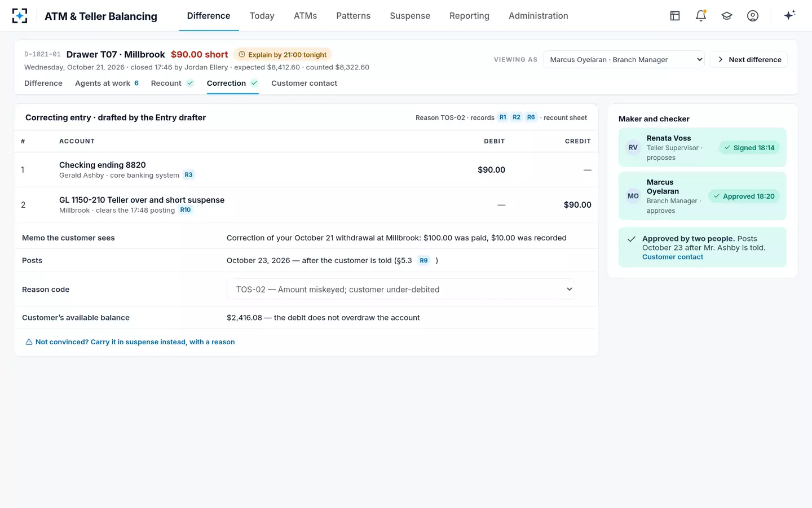Switch to the ATMs tab
Image resolution: width=812 pixels, height=508 pixels.
(306, 16)
